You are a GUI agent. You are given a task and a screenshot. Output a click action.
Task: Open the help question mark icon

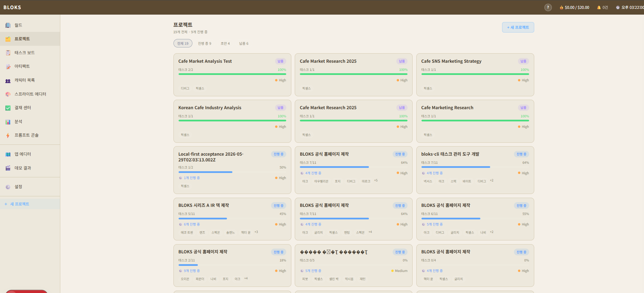pos(548,7)
